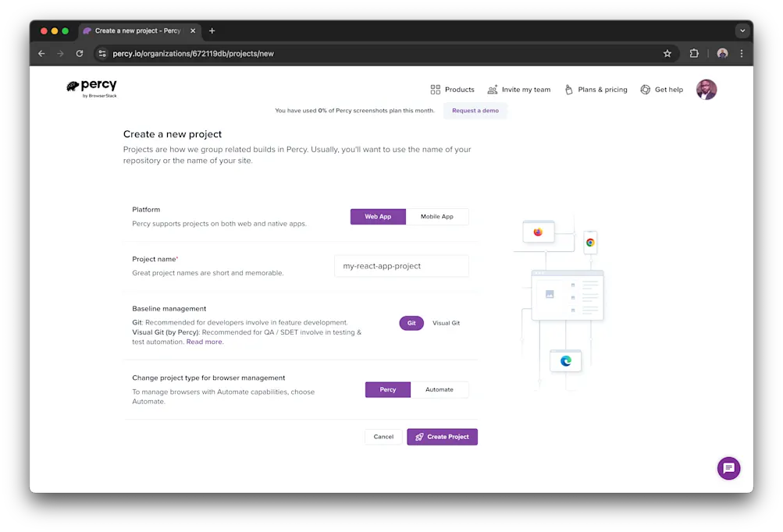Click the 'Baseline management' label

pos(169,308)
